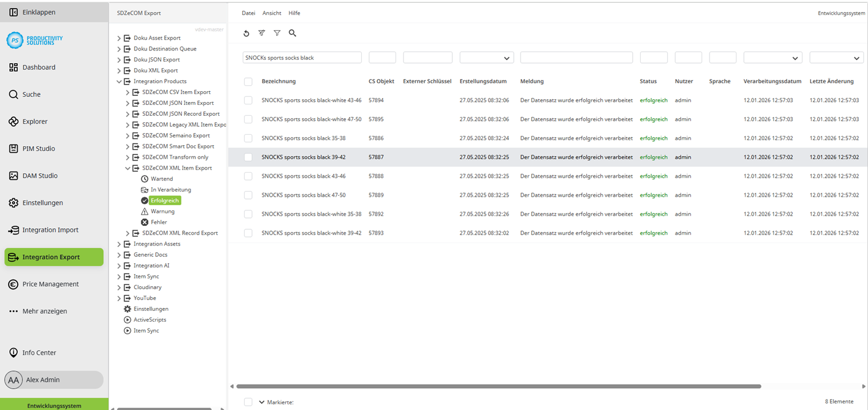Sort by the Bezeichnung column header

[x=279, y=81]
